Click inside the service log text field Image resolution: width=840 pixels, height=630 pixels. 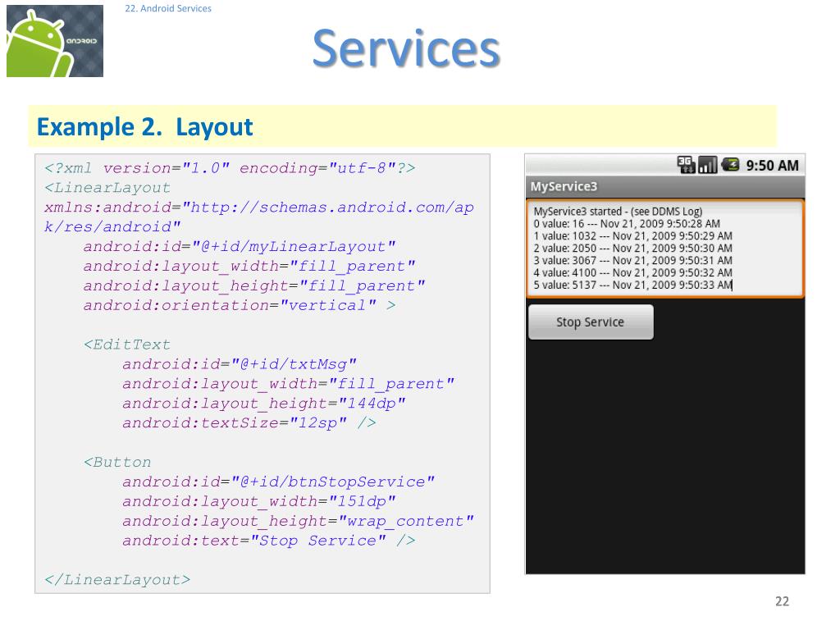tap(664, 248)
